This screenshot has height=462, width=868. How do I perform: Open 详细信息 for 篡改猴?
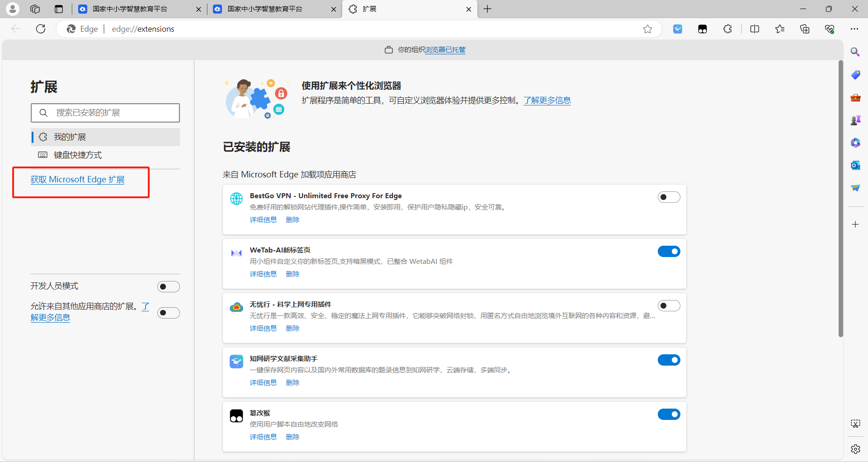(263, 437)
